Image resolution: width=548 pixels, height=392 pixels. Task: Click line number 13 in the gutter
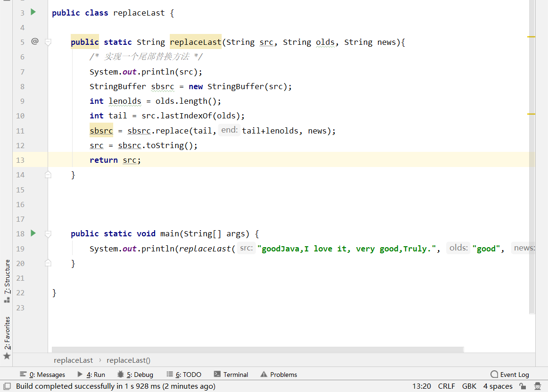[20, 160]
